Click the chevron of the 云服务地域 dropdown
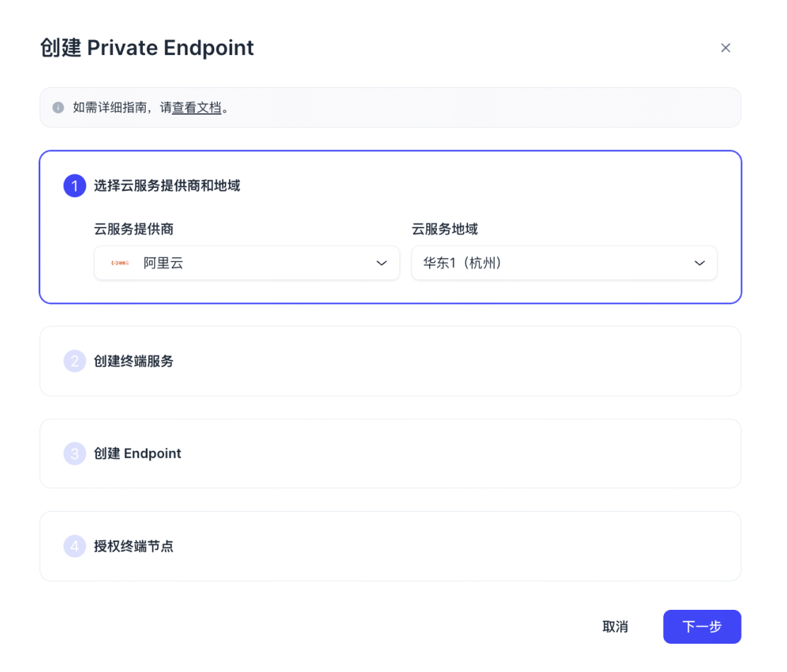 699,262
